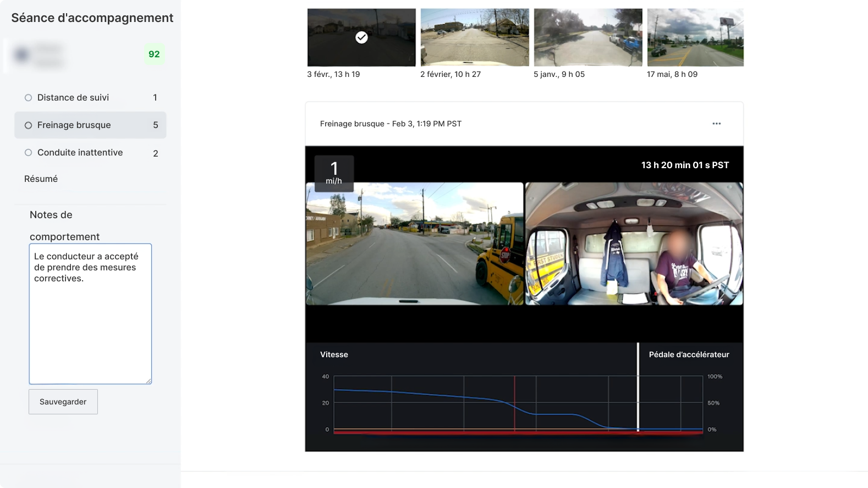Image resolution: width=868 pixels, height=488 pixels.
Task: Click the count 2 beside Conduite inattentive
Action: click(x=156, y=153)
